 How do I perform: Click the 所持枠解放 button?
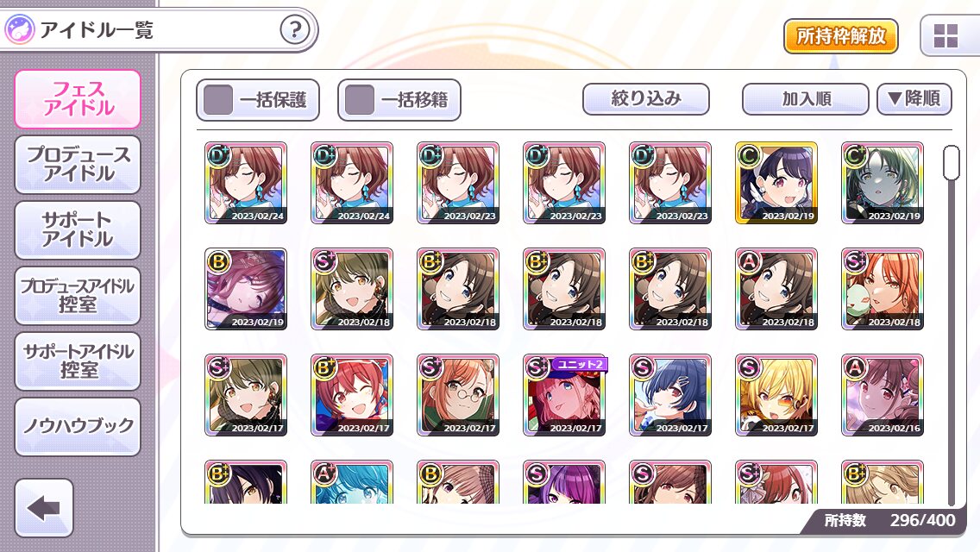tap(840, 36)
